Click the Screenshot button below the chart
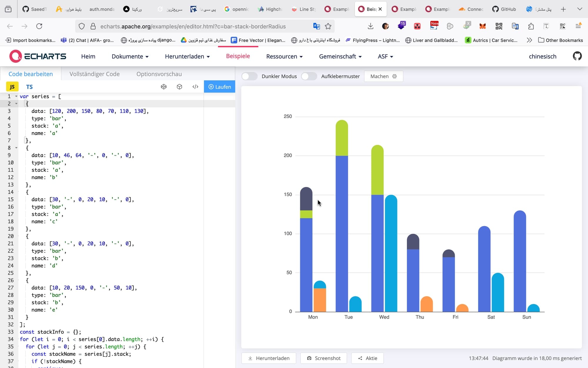This screenshot has height=368, width=588. [324, 358]
